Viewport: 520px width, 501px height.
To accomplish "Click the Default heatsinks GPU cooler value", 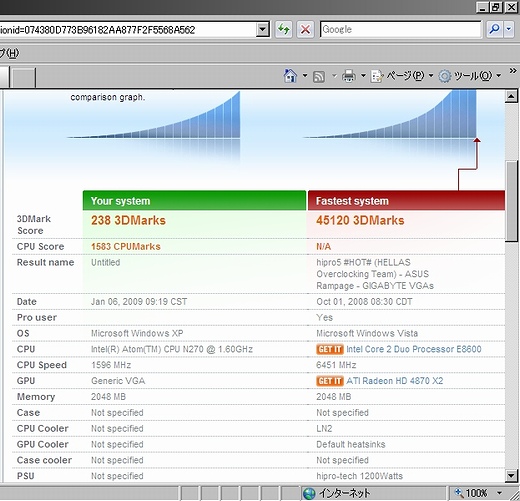I will pos(351,444).
